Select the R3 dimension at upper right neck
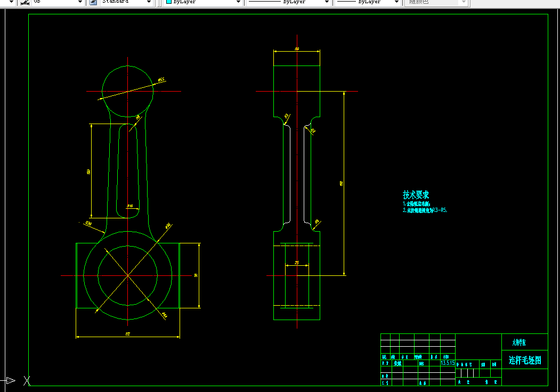 313,130
